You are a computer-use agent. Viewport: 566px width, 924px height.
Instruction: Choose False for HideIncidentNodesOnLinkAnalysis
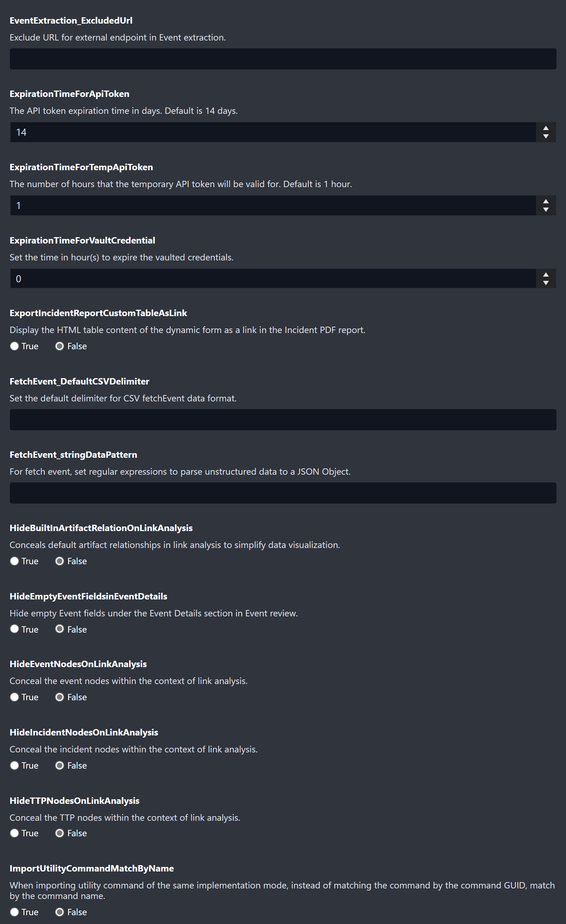(x=59, y=765)
